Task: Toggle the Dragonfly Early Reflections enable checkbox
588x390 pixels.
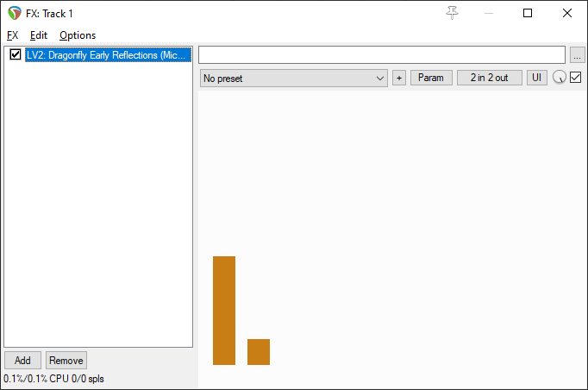Action: [16, 54]
